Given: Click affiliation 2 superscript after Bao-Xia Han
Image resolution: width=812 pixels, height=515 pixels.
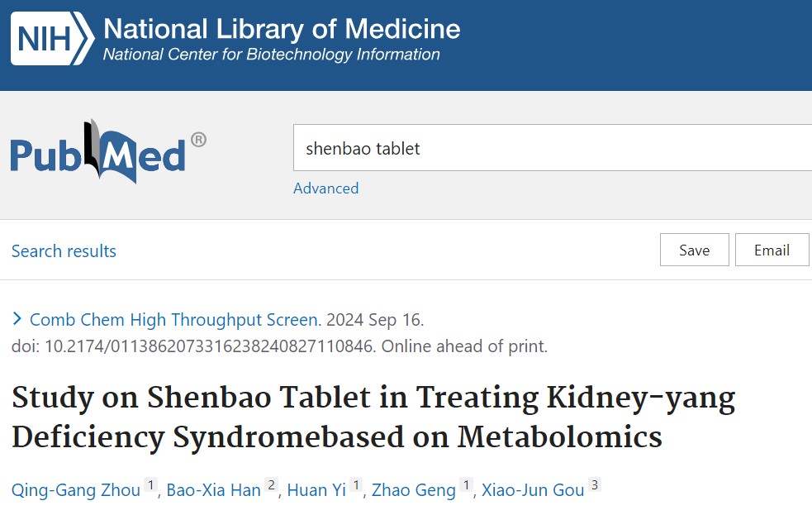Looking at the screenshot, I should coord(271,486).
